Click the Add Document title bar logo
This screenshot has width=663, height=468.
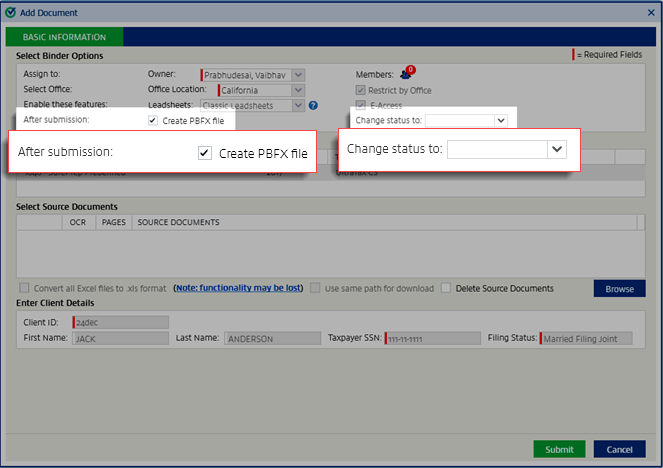(x=11, y=13)
